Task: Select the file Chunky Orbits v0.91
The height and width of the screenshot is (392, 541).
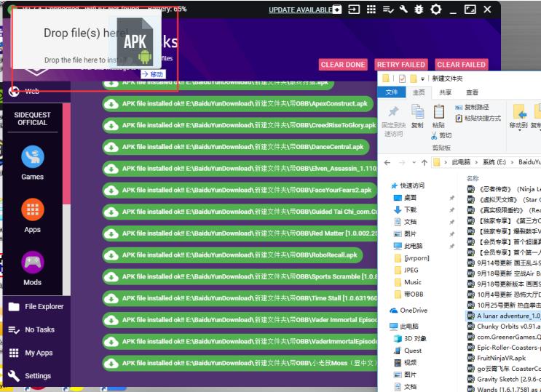Action: tap(504, 327)
